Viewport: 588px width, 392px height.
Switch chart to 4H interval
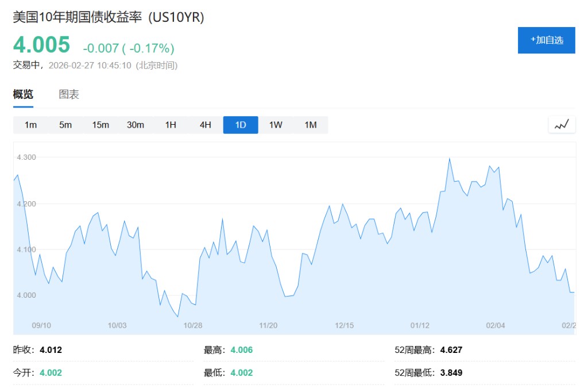tap(206, 125)
